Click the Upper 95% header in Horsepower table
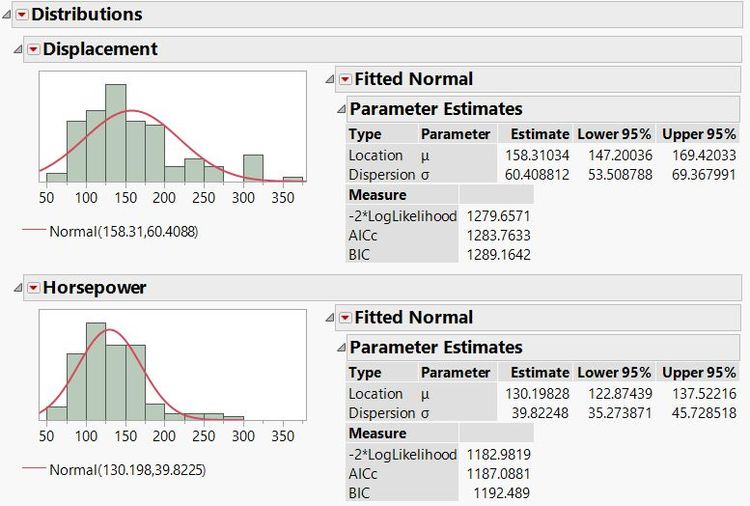This screenshot has height=506, width=750. tap(697, 373)
